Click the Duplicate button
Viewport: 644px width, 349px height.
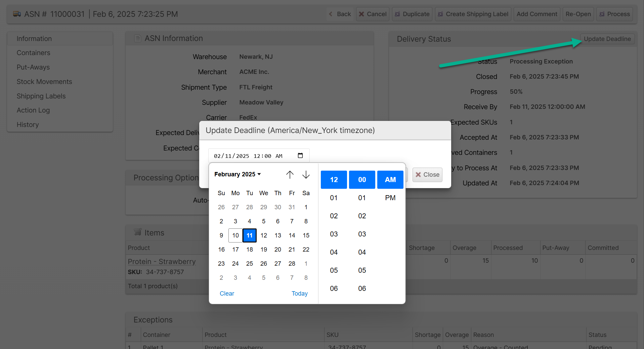tap(412, 14)
